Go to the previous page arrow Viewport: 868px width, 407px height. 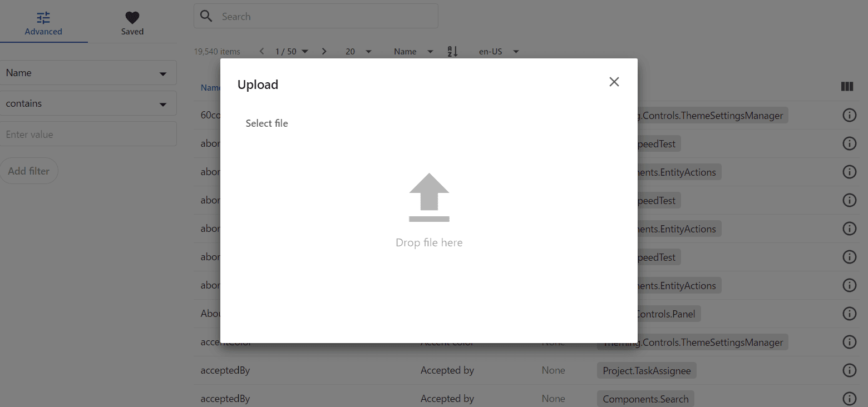coord(262,52)
